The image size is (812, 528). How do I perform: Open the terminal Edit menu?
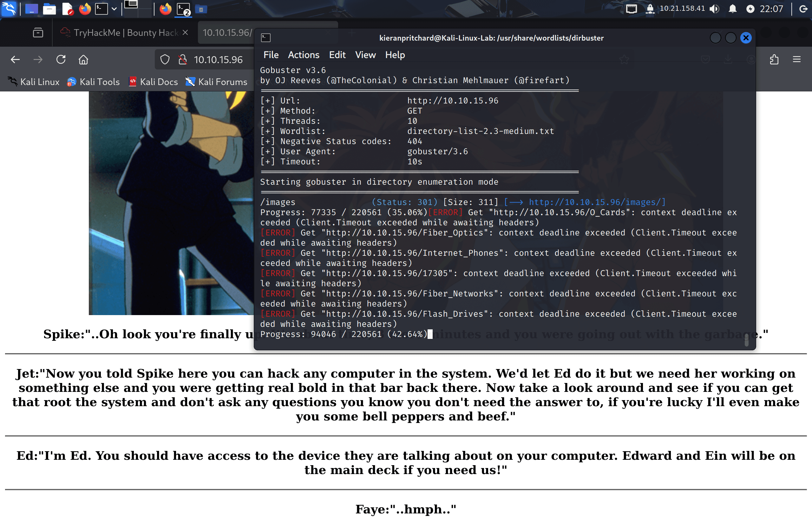[x=337, y=55]
